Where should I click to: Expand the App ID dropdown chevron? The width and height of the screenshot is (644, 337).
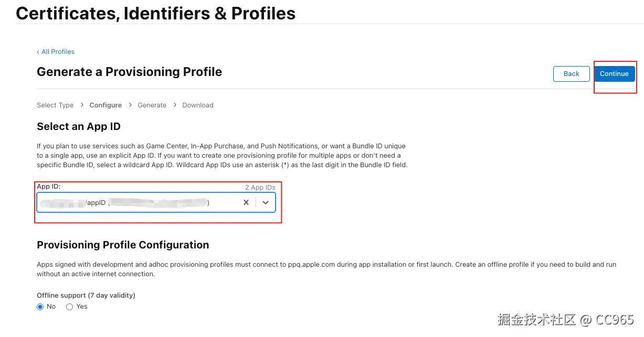(266, 202)
